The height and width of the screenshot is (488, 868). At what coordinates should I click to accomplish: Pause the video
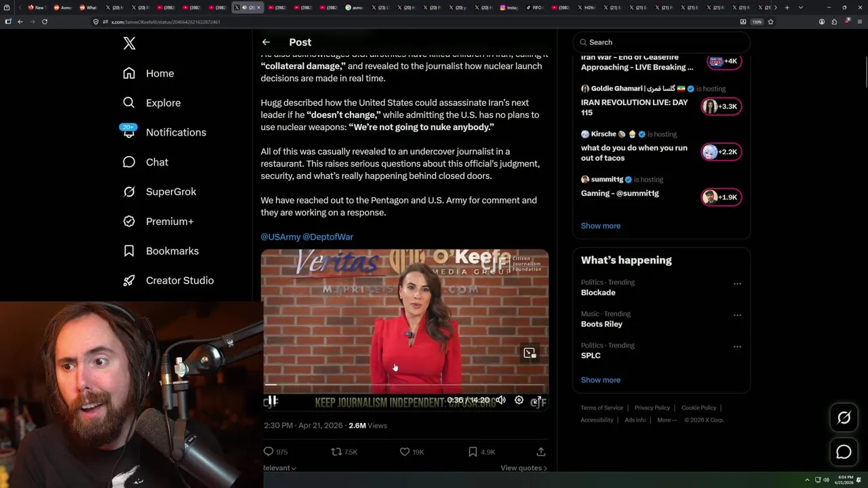tap(271, 401)
